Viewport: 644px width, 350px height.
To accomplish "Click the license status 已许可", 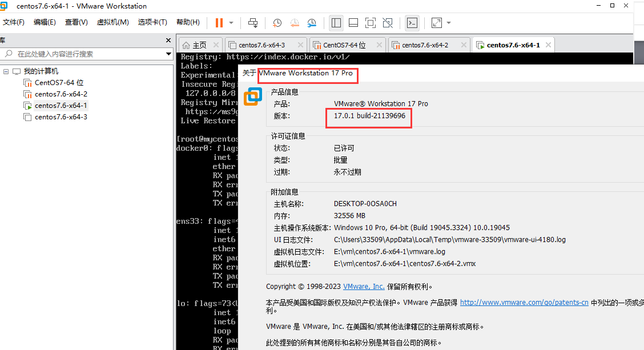I will point(344,148).
